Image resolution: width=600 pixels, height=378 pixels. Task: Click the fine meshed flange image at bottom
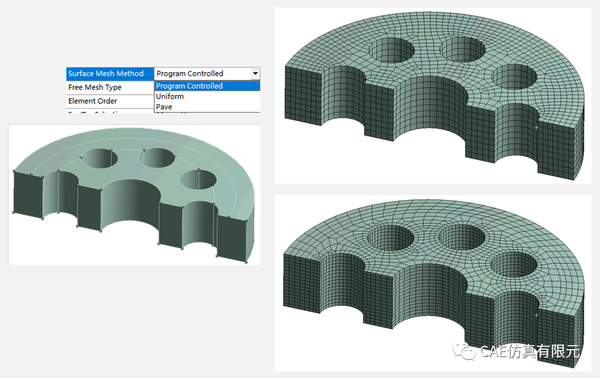pos(432,283)
